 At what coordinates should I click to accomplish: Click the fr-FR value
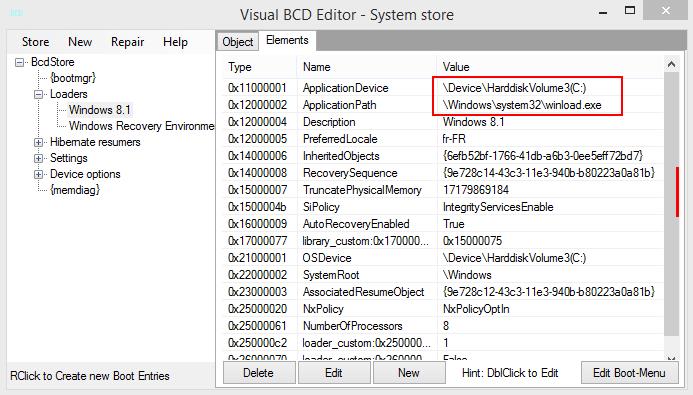click(454, 139)
